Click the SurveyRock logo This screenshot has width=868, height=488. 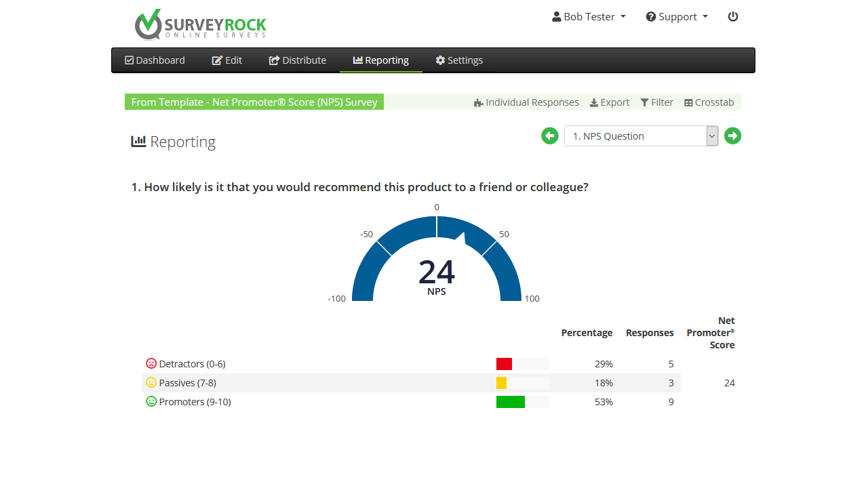(x=200, y=25)
